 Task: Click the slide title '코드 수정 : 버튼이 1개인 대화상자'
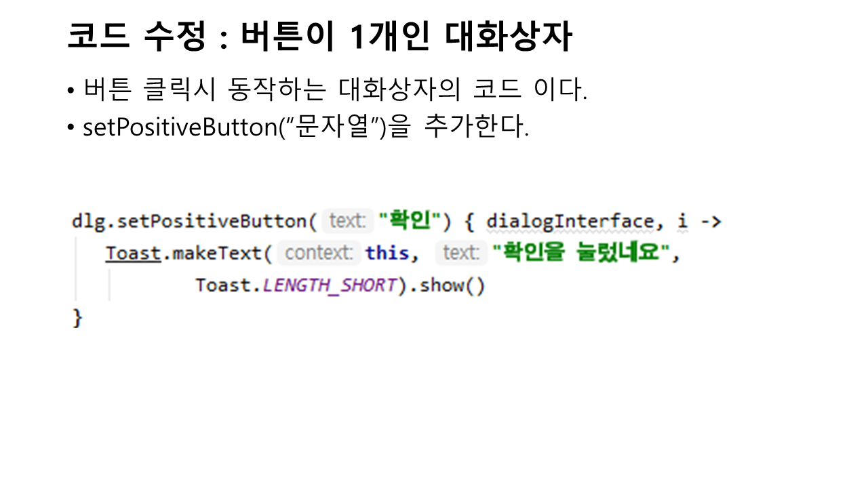click(319, 38)
